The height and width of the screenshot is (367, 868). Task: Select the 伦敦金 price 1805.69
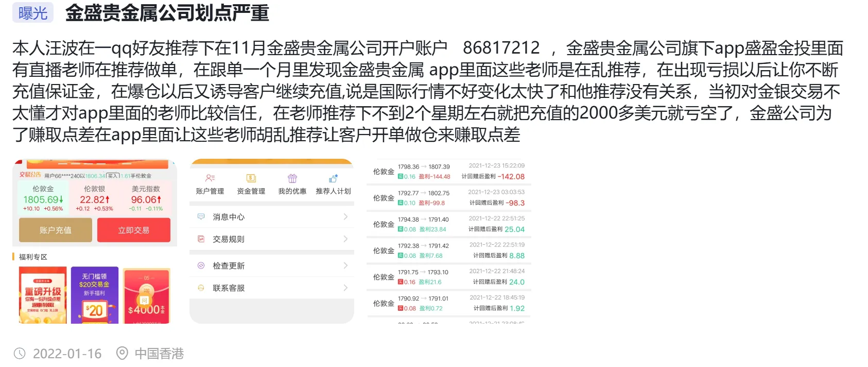pyautogui.click(x=43, y=199)
